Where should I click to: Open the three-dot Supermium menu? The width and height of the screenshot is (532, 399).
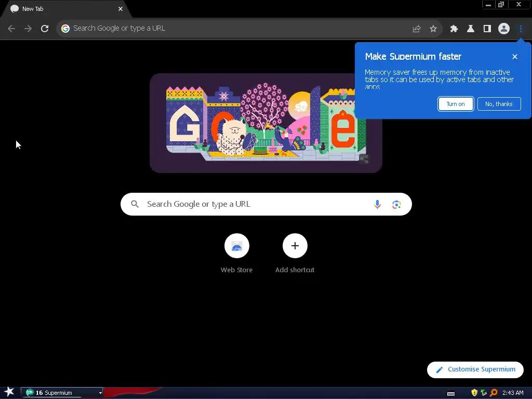click(x=521, y=29)
